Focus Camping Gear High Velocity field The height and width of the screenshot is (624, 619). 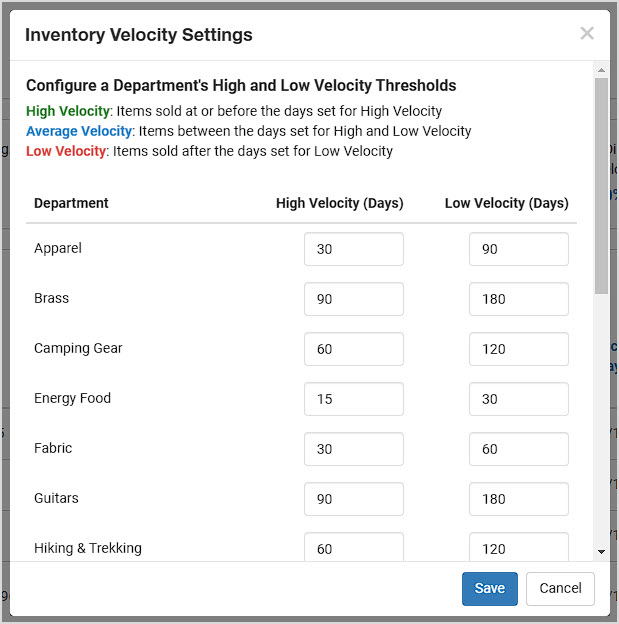353,349
